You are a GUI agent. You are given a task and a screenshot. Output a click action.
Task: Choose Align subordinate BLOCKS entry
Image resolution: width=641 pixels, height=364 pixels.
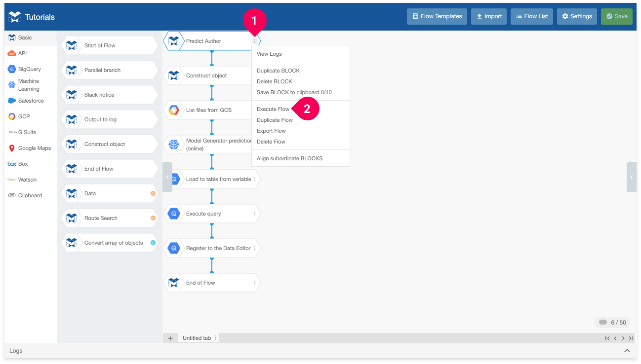click(x=301, y=158)
